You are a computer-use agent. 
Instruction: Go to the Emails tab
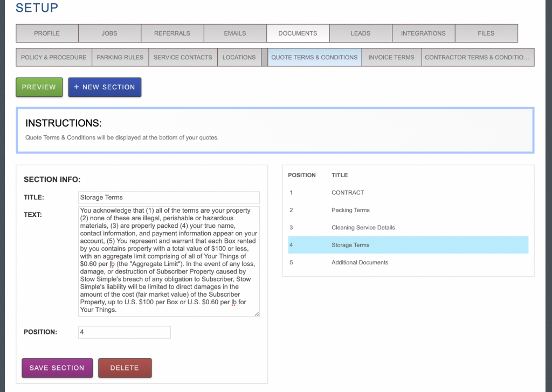click(x=235, y=33)
